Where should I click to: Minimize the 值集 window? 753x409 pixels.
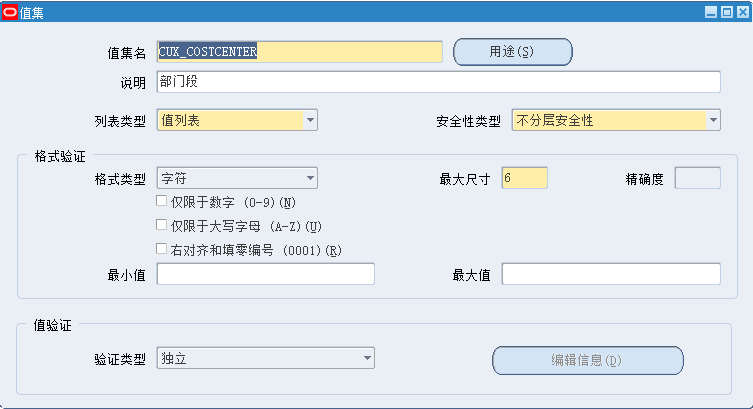coord(711,11)
